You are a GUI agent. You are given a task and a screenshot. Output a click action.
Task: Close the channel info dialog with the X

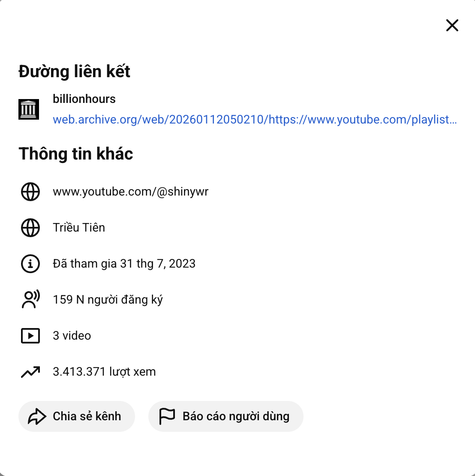[452, 25]
